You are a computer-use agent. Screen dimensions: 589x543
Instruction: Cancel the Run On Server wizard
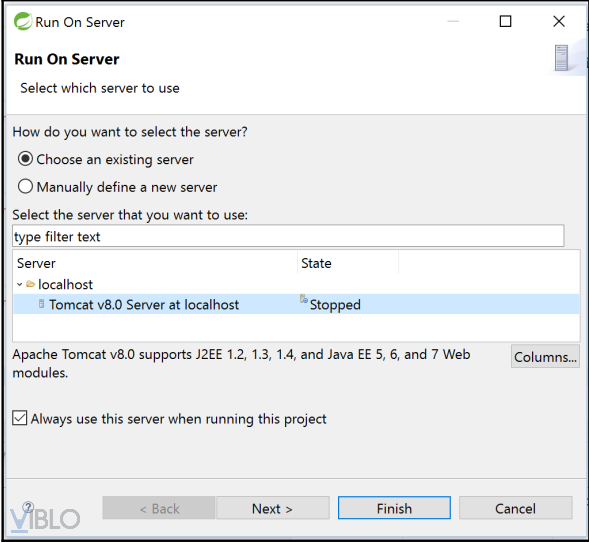click(515, 508)
